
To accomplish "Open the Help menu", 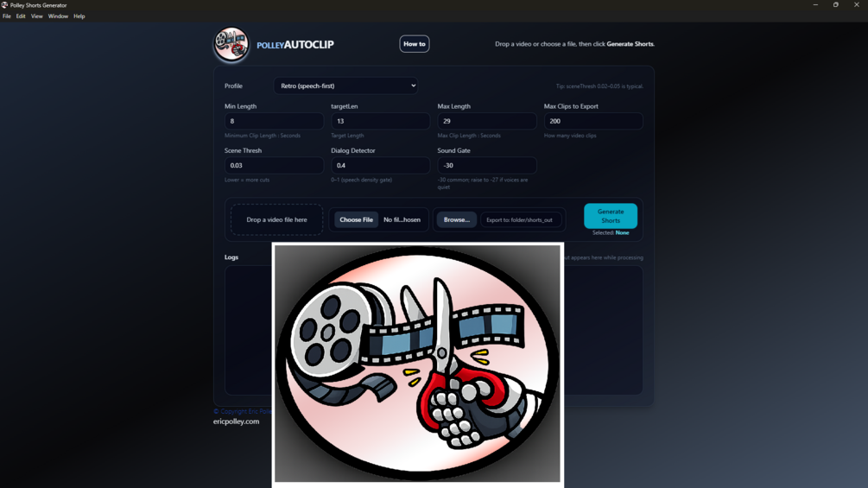I will pyautogui.click(x=79, y=16).
